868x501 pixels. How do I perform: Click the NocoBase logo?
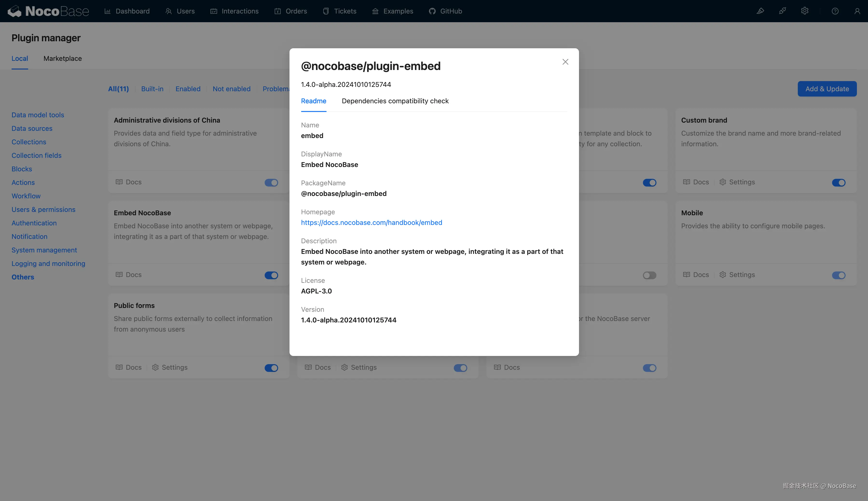[48, 11]
